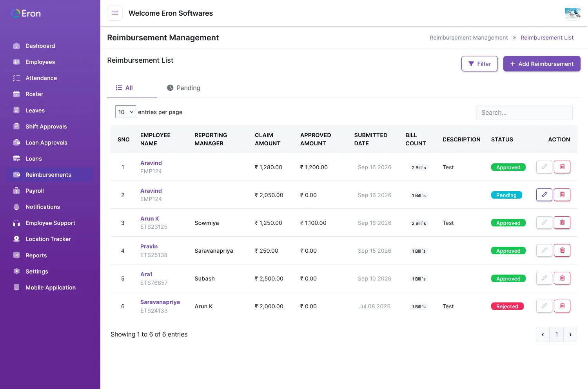Screen dimensions: 588x389
Task: Open Settings from sidebar
Action: click(50, 271)
